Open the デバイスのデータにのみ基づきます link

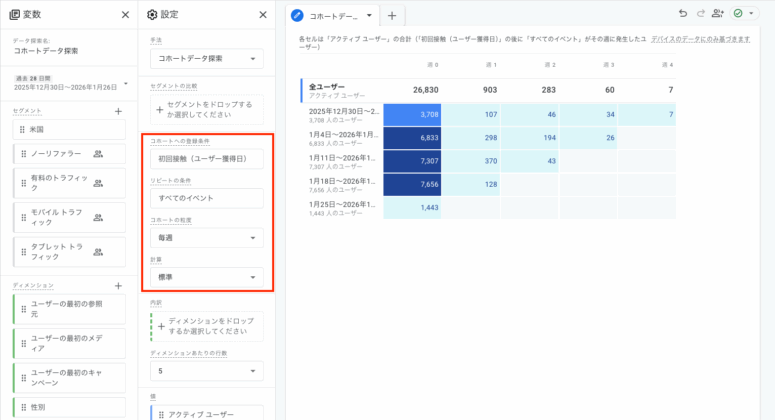pos(700,38)
